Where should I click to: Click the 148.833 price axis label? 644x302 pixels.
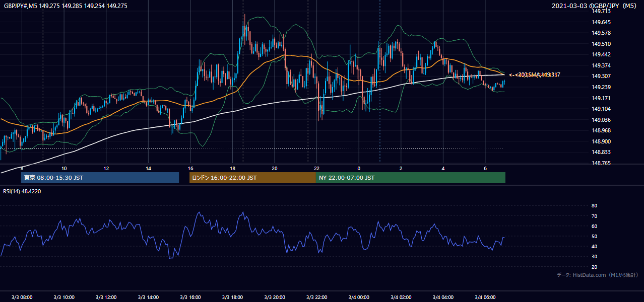pyautogui.click(x=601, y=152)
